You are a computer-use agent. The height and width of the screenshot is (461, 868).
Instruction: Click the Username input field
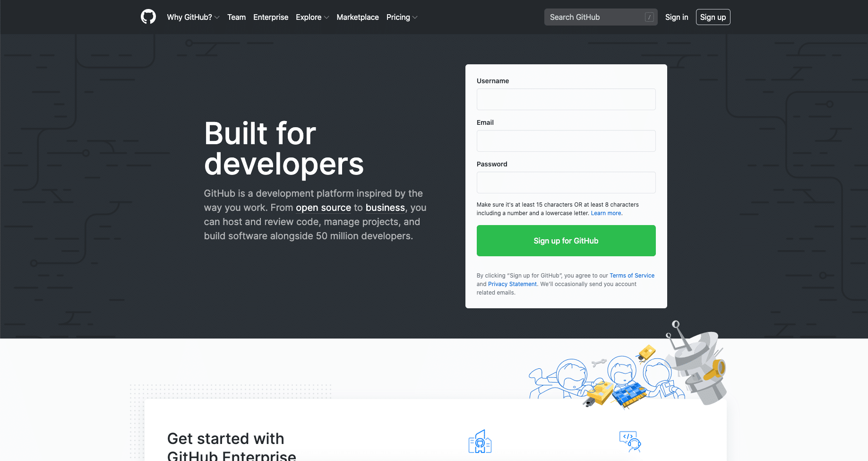566,99
